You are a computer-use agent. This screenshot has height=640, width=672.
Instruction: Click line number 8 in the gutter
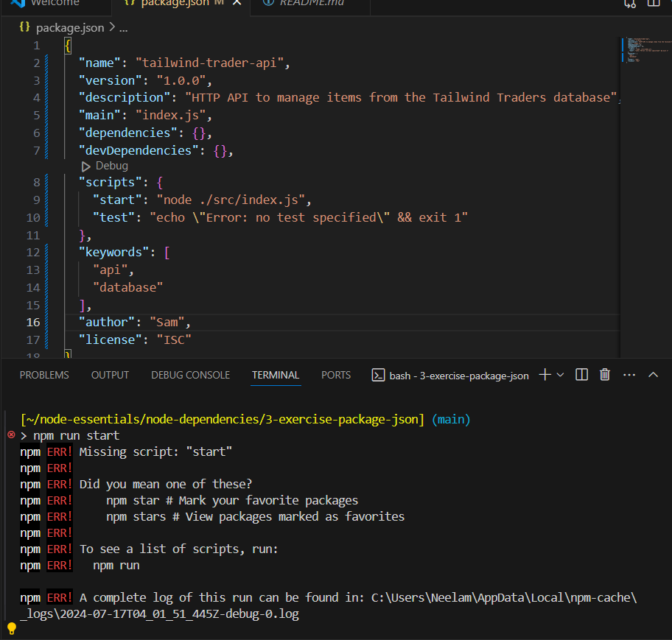tap(36, 183)
